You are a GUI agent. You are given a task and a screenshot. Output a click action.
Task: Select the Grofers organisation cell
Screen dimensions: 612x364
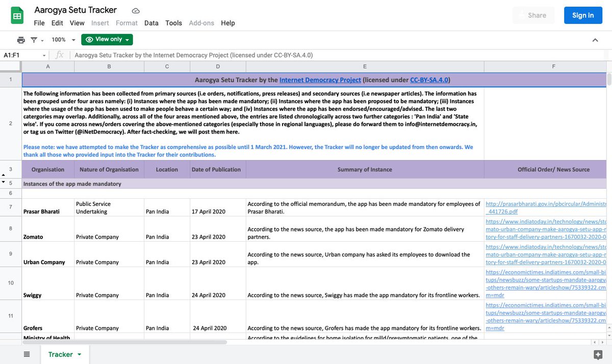48,317
